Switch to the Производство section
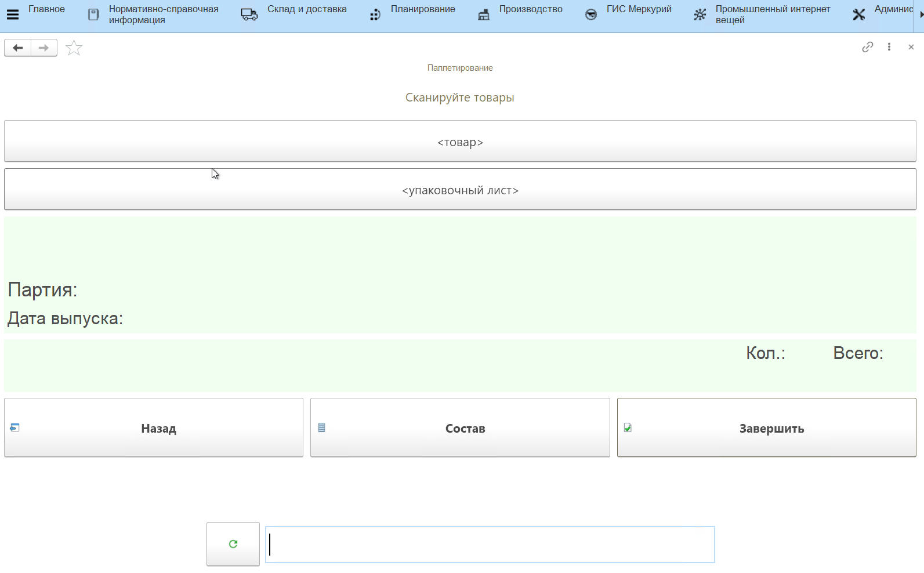The image size is (924, 573). (x=530, y=9)
